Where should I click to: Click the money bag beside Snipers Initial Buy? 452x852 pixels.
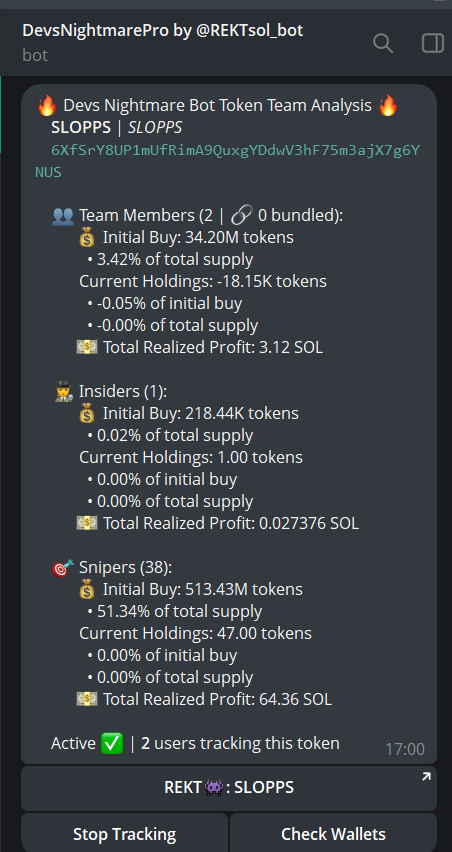[x=87, y=590]
